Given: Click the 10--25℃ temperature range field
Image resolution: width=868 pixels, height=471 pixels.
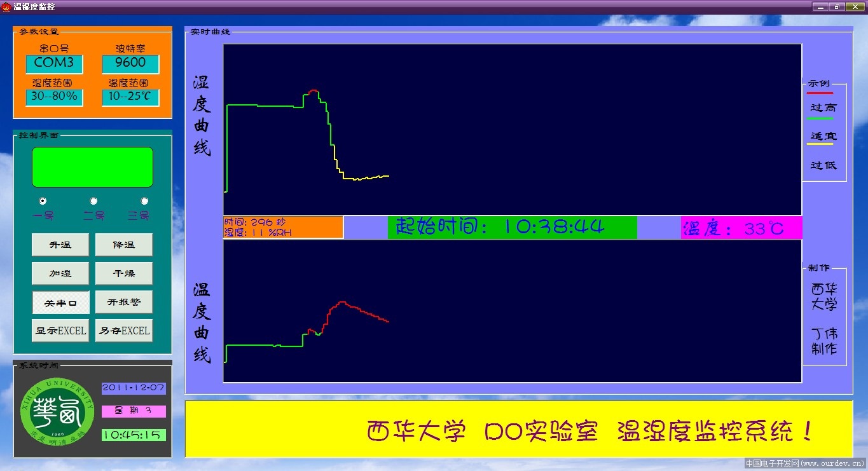Looking at the screenshot, I should click(130, 97).
